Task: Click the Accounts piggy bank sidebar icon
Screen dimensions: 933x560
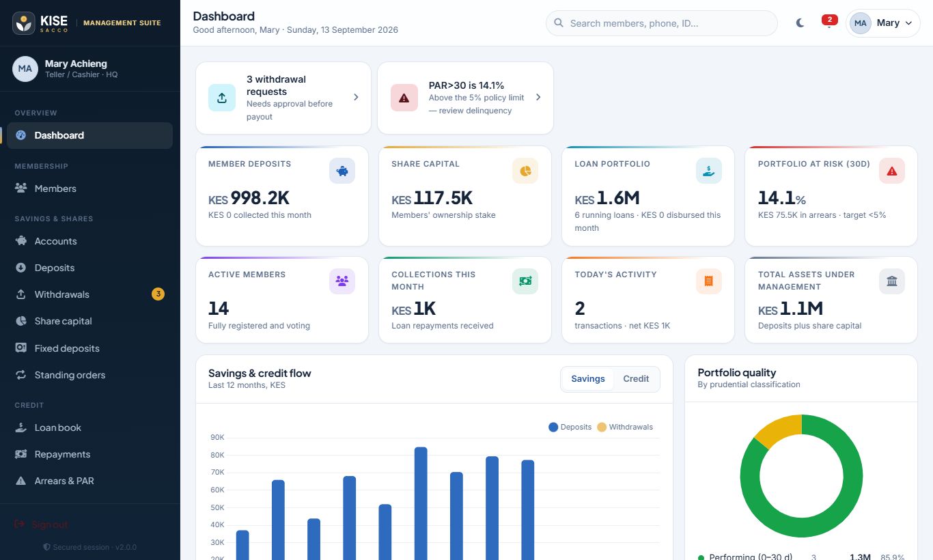Action: (21, 241)
